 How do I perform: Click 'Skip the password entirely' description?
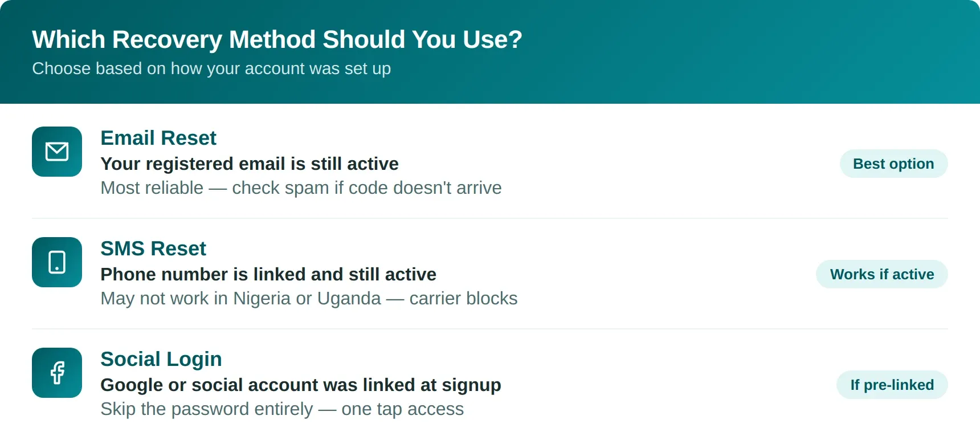pos(282,409)
